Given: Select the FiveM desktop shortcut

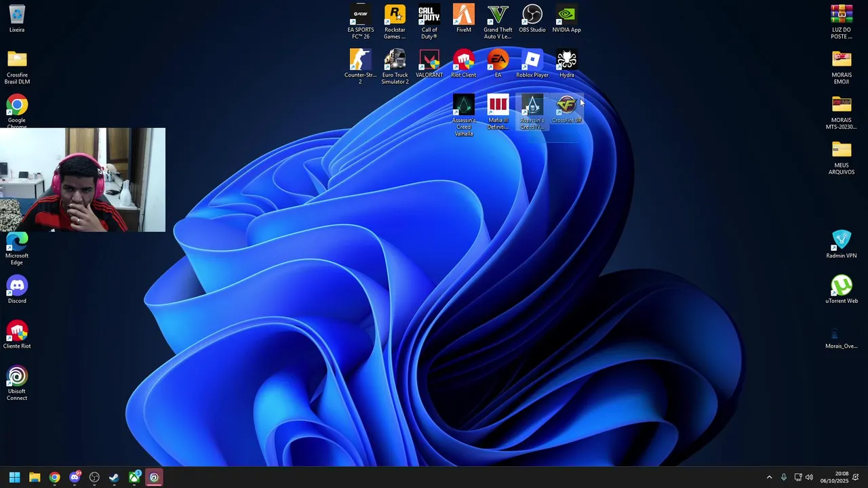Looking at the screenshot, I should [x=464, y=19].
